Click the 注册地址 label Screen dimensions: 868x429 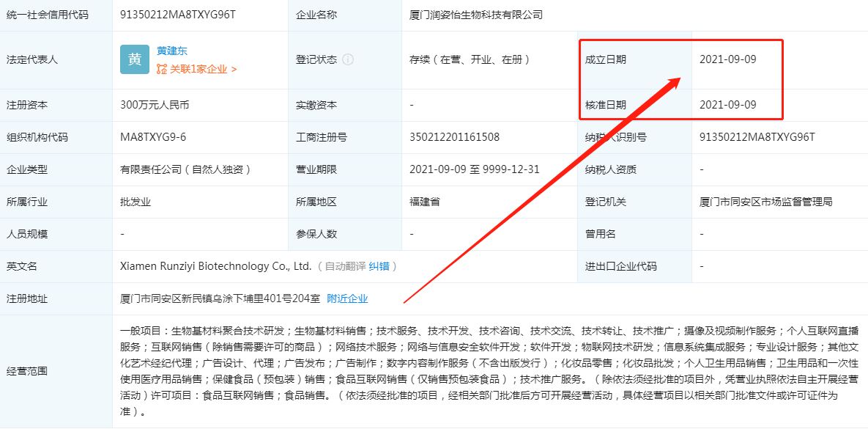pos(26,298)
